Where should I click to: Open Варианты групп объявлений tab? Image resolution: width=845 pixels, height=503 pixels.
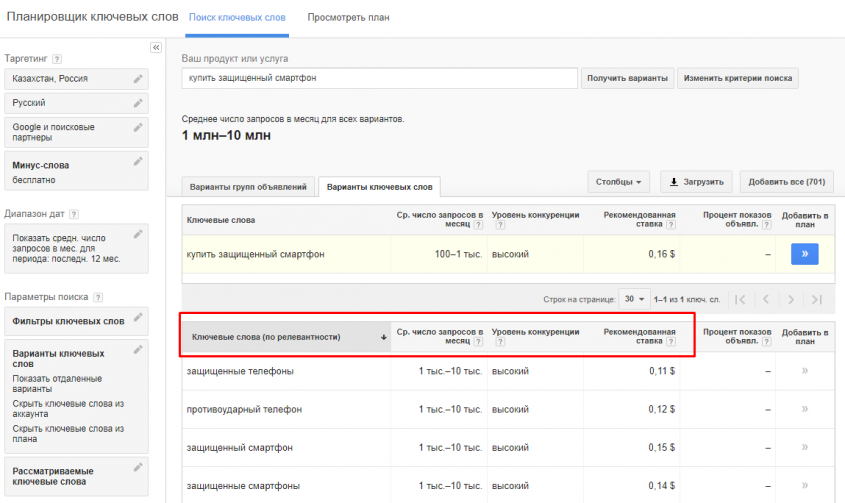click(248, 187)
